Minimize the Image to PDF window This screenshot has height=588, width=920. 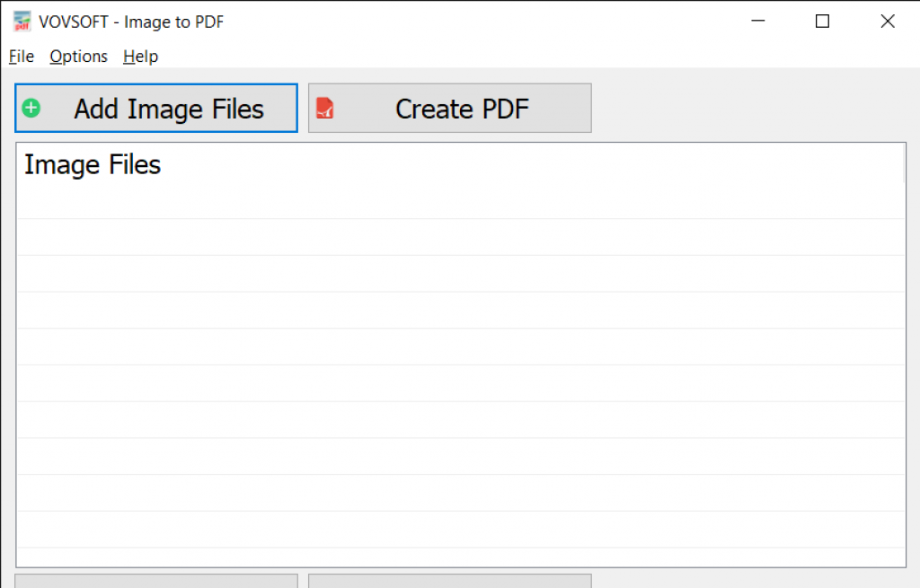coord(758,22)
